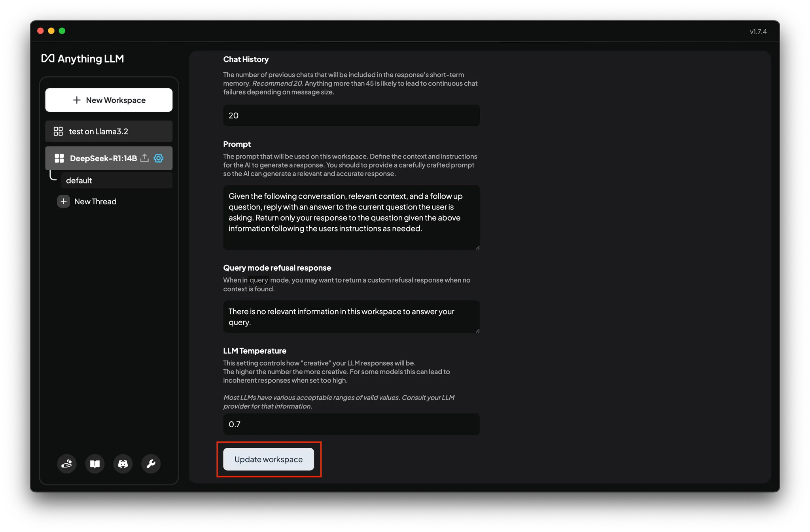
Task: Open the documentation book icon
Action: 95,464
